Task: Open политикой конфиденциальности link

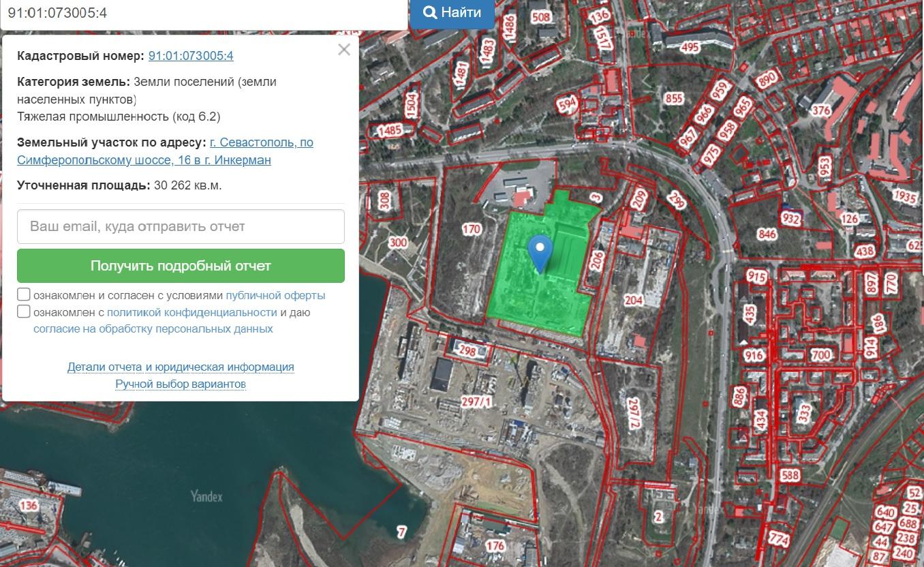Action: tap(191, 312)
